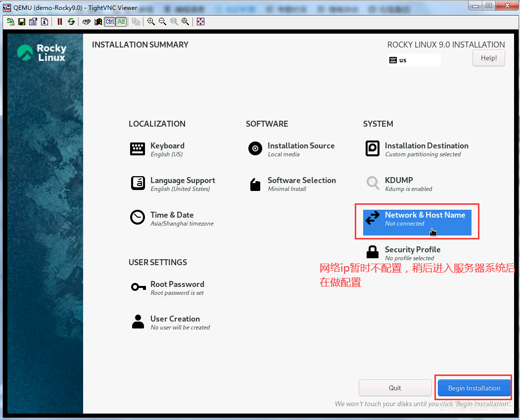Open Time & Date settings
Viewport: 520px width, 420px height.
point(172,219)
